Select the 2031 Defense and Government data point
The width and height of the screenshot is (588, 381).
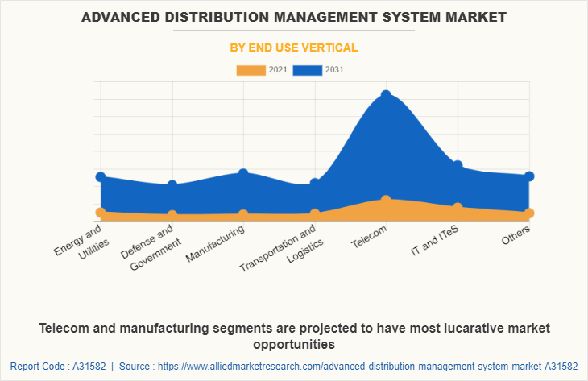pos(172,185)
